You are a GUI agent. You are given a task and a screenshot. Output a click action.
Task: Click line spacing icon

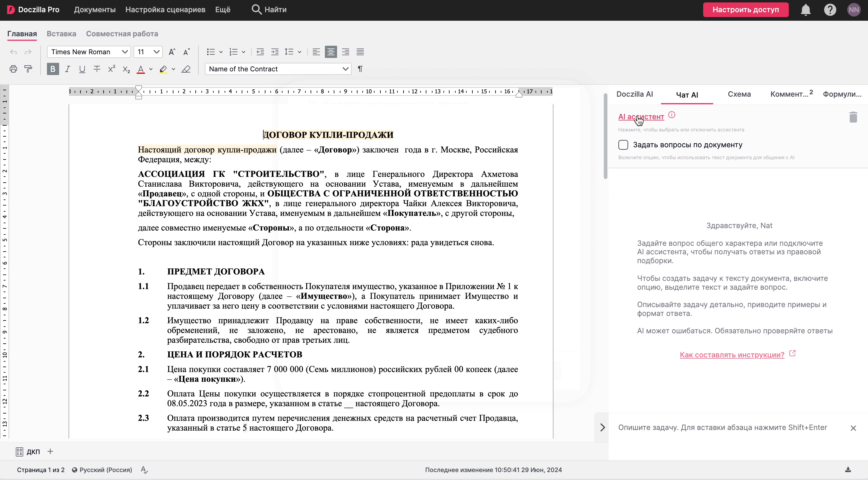coord(289,52)
